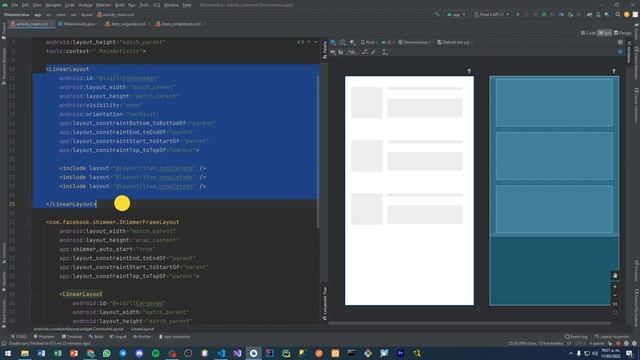Click the make project hammer icon
The height and width of the screenshot is (360, 640).
pyautogui.click(x=437, y=15)
